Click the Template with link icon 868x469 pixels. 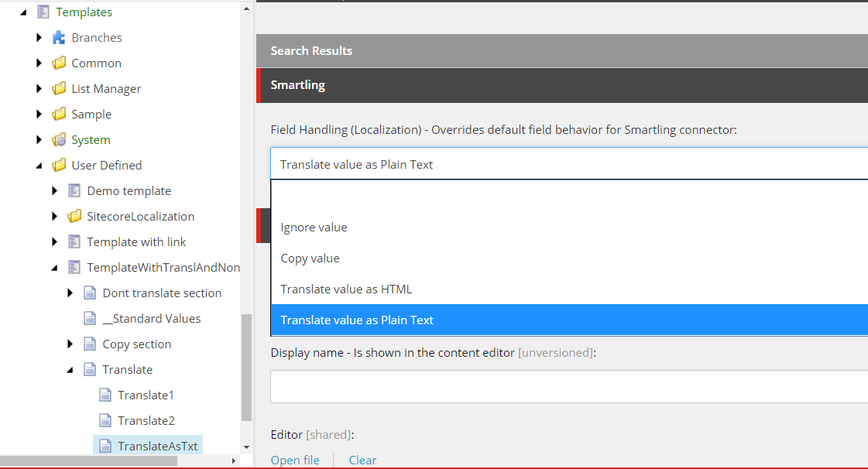(74, 241)
